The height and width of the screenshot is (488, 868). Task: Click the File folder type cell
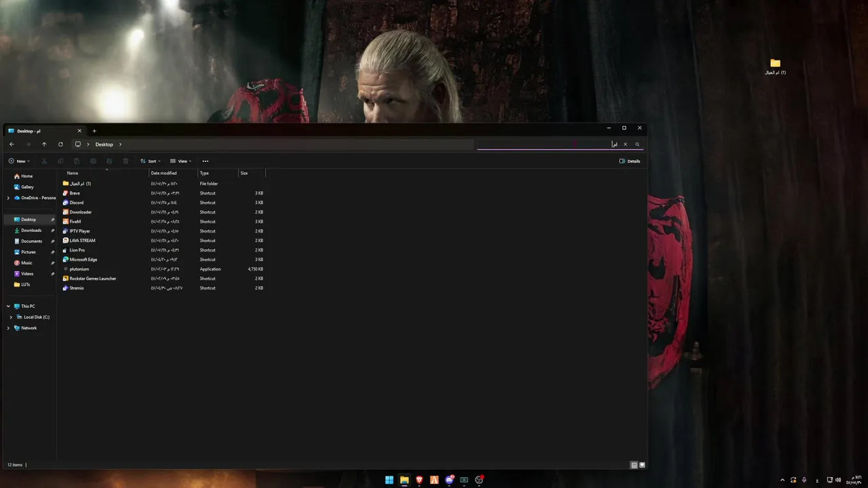(x=209, y=184)
